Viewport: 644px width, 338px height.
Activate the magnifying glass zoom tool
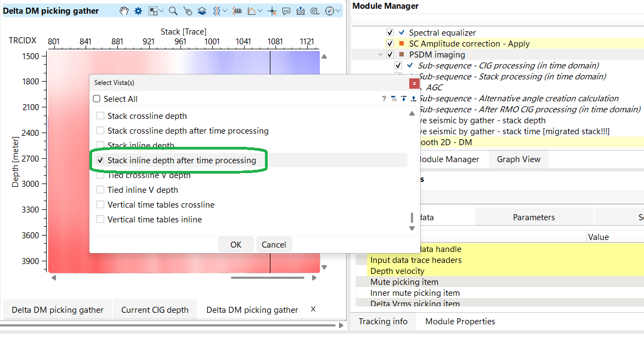tap(173, 11)
